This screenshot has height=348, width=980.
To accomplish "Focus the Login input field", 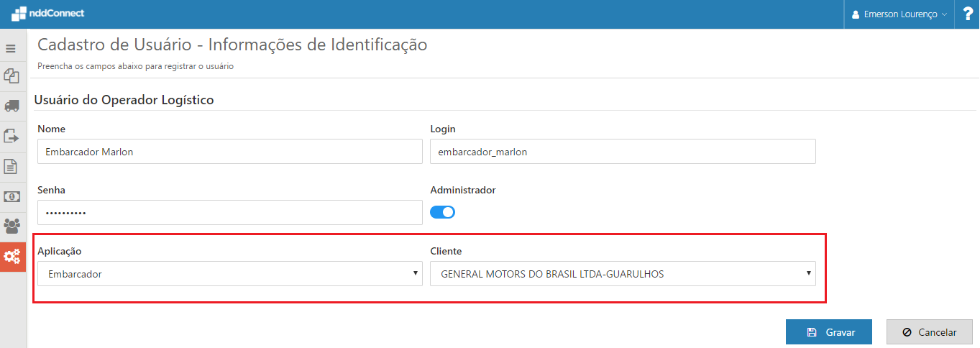I will (623, 152).
